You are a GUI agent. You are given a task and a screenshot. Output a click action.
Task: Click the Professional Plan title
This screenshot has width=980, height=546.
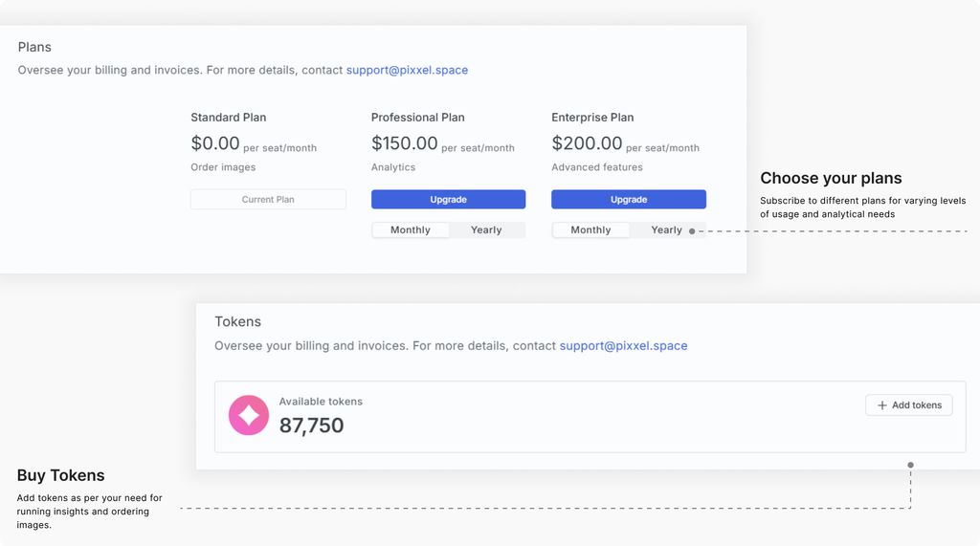(x=417, y=118)
